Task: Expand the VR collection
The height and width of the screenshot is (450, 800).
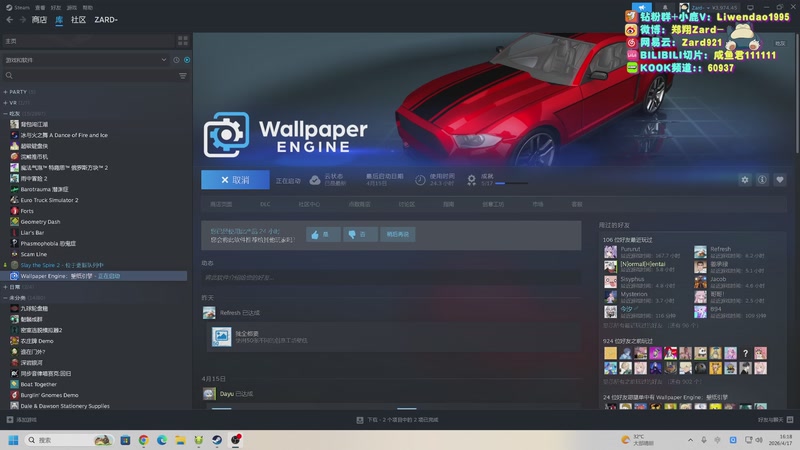Action: click(x=16, y=103)
